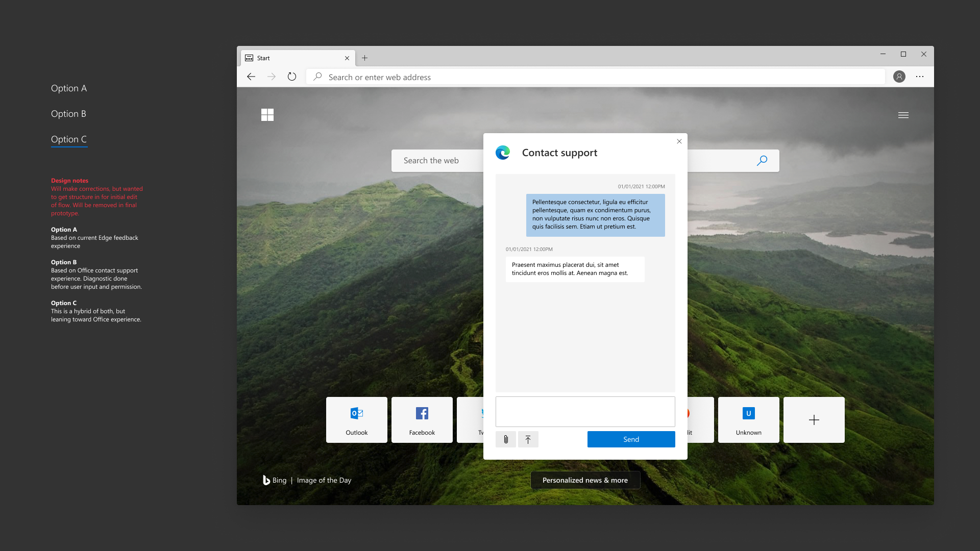
Task: Open the Unknown quick link tile
Action: [749, 420]
